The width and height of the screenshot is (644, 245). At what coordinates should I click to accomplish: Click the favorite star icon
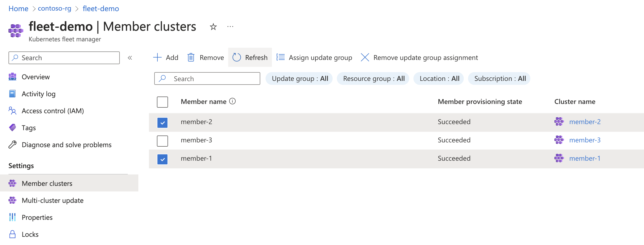click(213, 27)
